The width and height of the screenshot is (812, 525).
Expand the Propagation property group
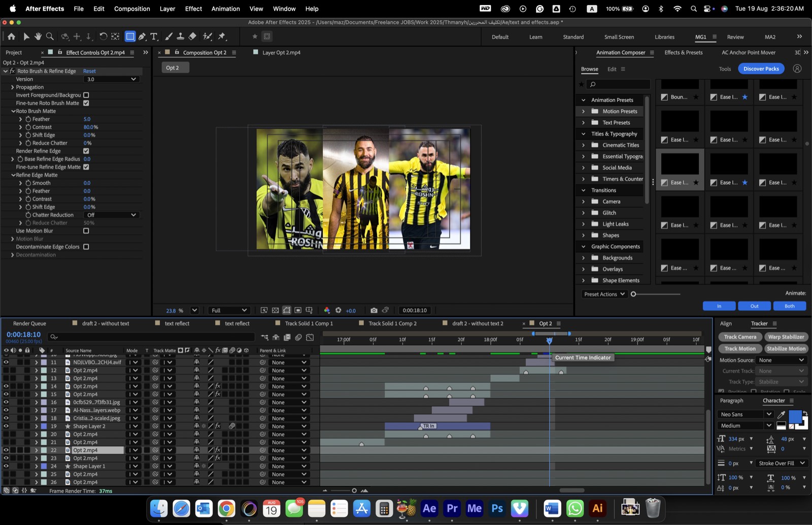(x=12, y=87)
